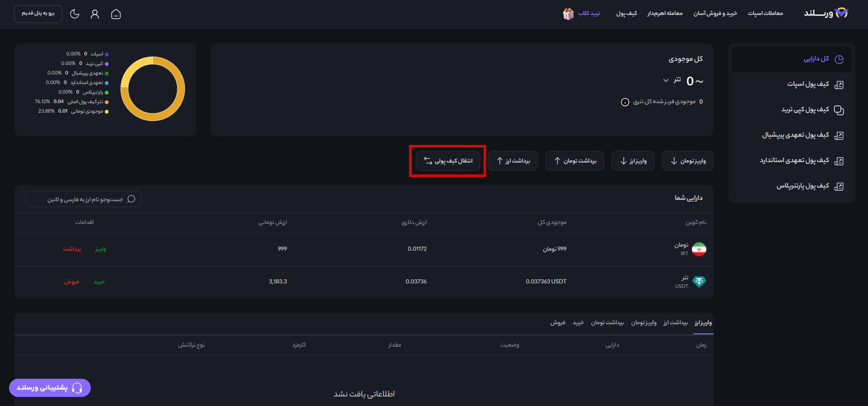The width and height of the screenshot is (868, 406).
Task: Click the headset support icon
Action: (77, 388)
